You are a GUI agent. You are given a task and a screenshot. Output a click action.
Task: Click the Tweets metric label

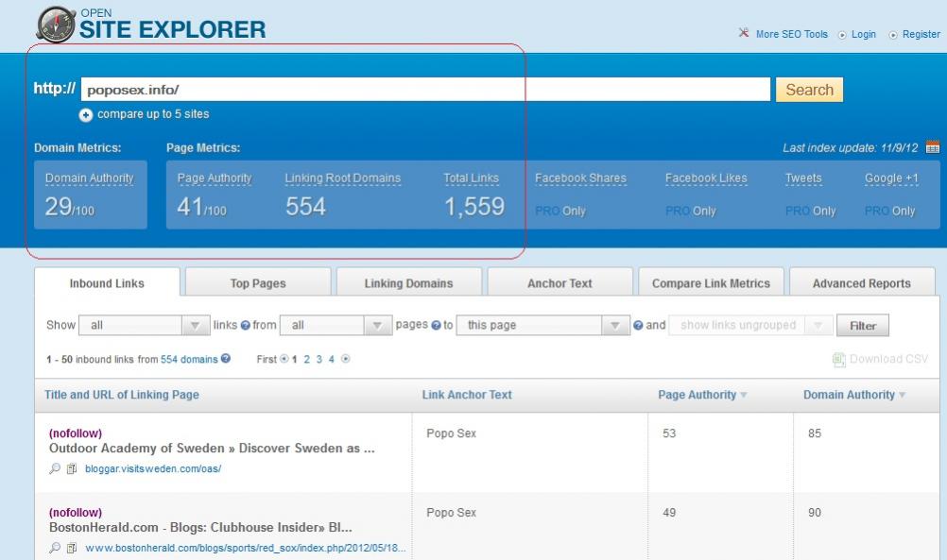[x=803, y=178]
